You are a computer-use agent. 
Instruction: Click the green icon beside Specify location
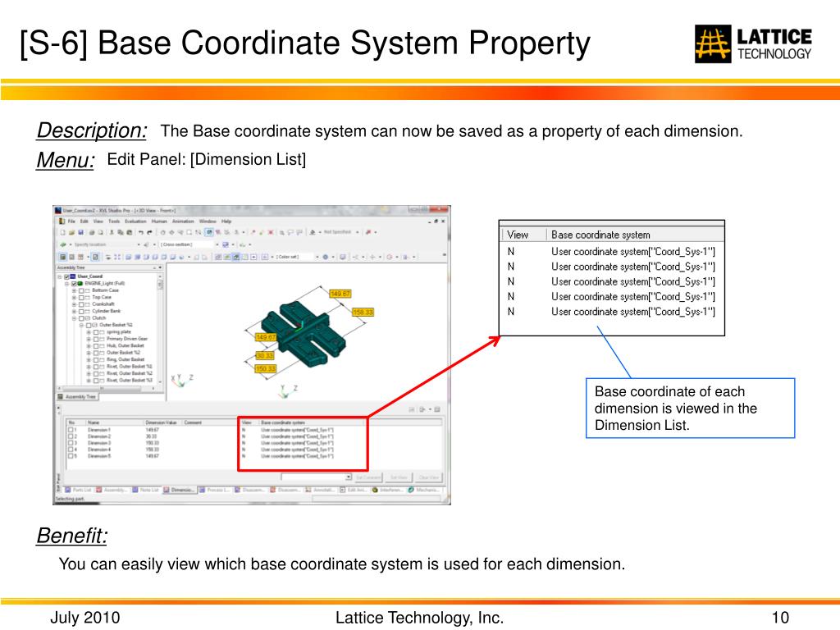tap(62, 244)
